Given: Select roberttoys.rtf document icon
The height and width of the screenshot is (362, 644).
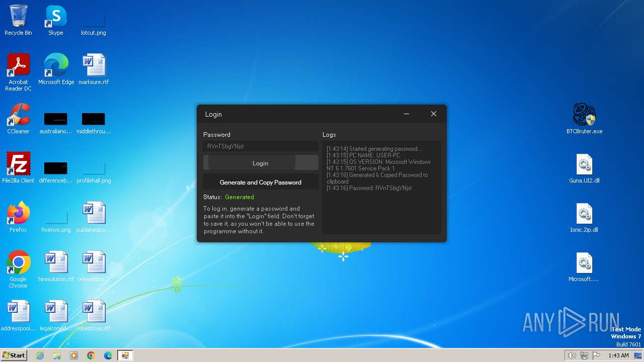Looking at the screenshot, I should tap(94, 316).
